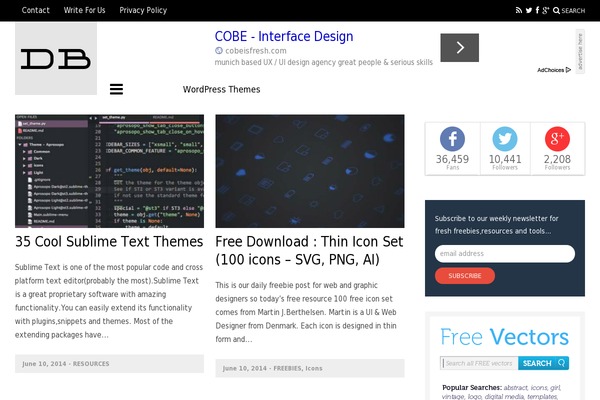The image size is (600, 400).
Task: Click the newsletter subscribe description text
Action: (496, 225)
